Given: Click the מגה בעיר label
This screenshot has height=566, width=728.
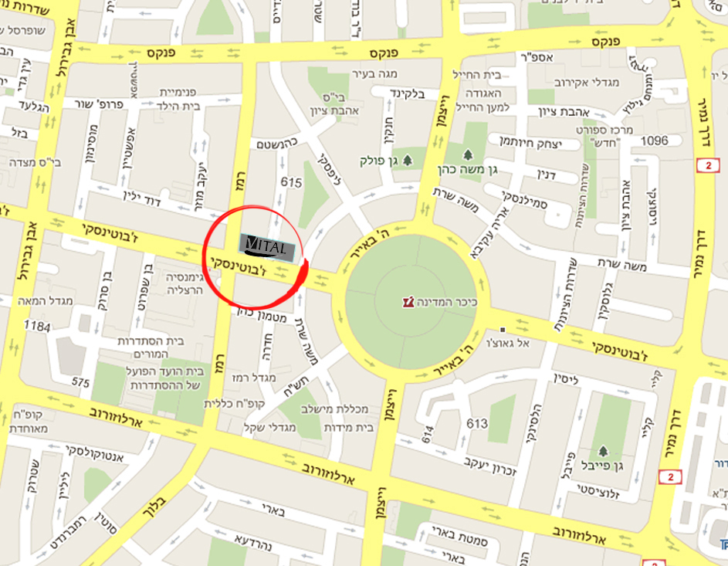Looking at the screenshot, I should 374,74.
